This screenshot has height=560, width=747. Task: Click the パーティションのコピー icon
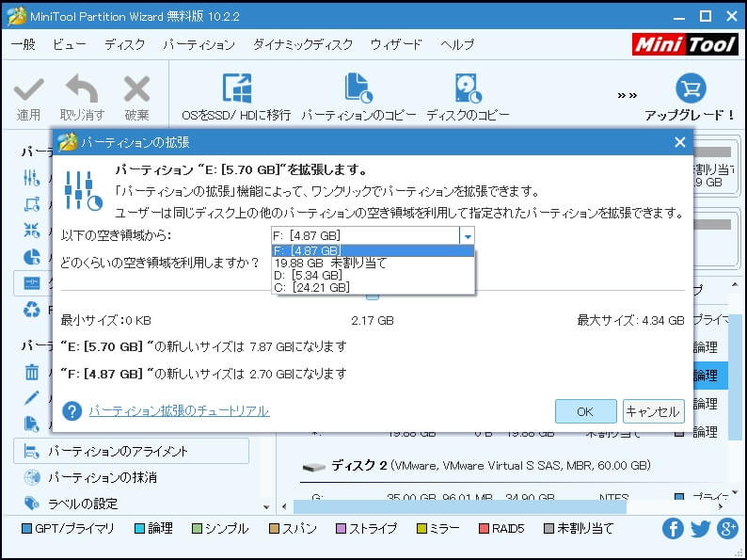pos(358,88)
